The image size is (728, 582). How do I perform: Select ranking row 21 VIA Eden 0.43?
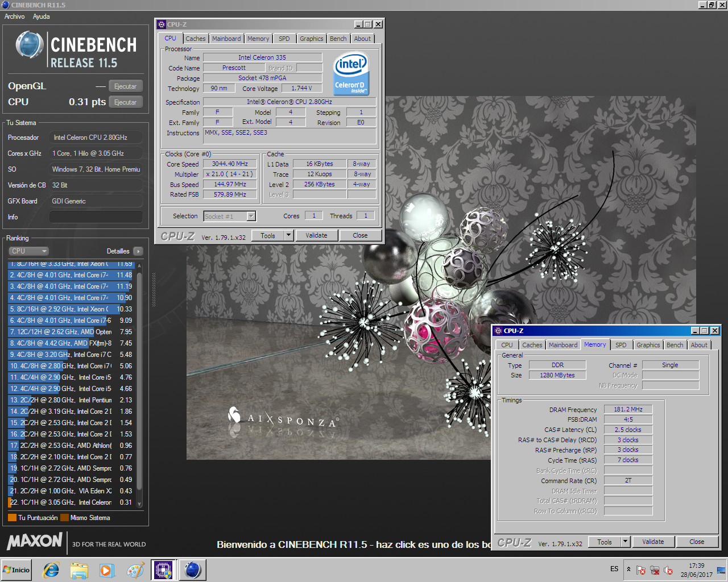click(71, 491)
